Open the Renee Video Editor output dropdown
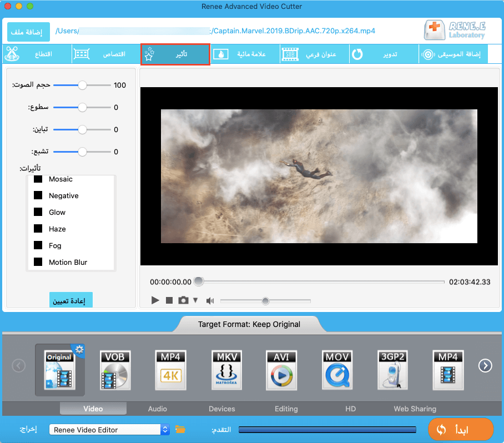Viewport: 504px width, 443px height. pos(109,430)
